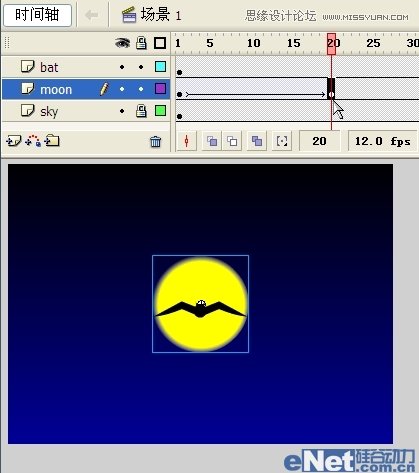
Task: Click the purple moon layer color swatch
Action: click(x=160, y=89)
